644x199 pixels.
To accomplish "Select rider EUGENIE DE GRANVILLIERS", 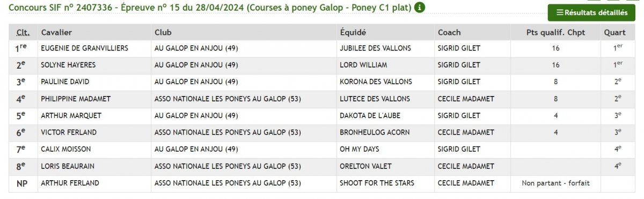I will pyautogui.click(x=84, y=48).
